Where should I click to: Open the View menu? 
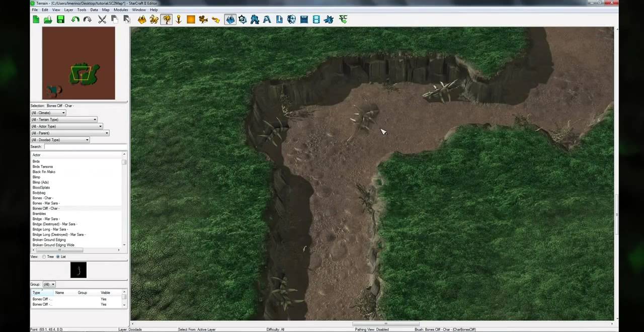56,10
